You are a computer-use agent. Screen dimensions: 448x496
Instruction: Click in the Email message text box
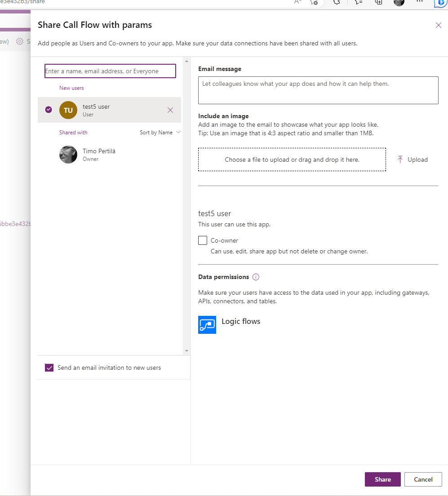coord(318,90)
